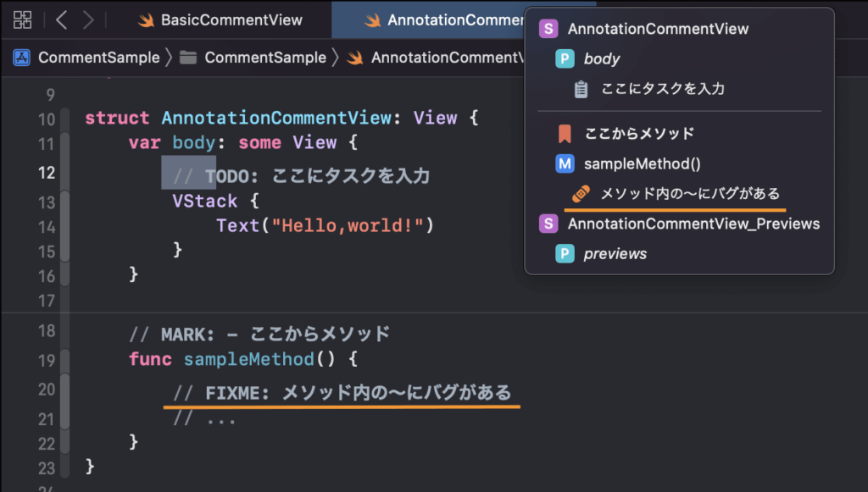Click line number 10 in the gutter
This screenshot has width=868, height=492.
point(47,119)
